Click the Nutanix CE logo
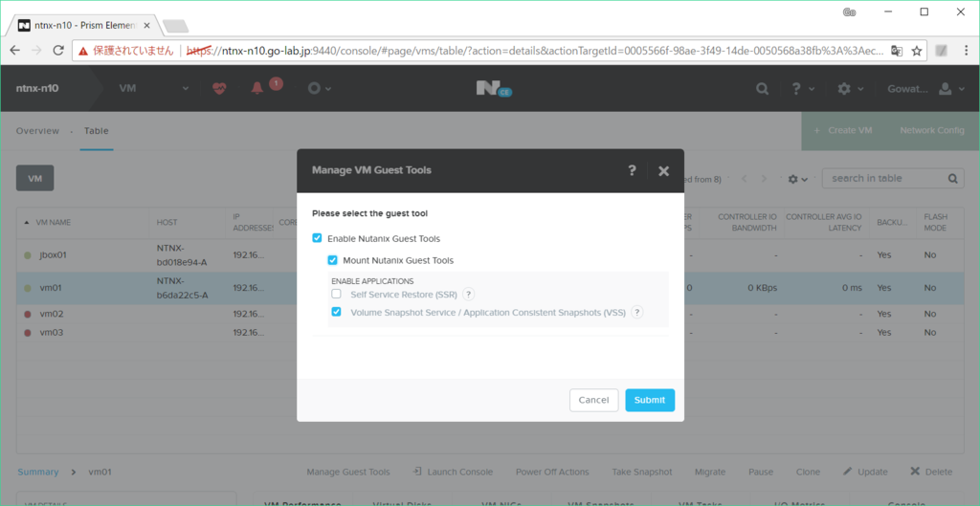 click(494, 89)
